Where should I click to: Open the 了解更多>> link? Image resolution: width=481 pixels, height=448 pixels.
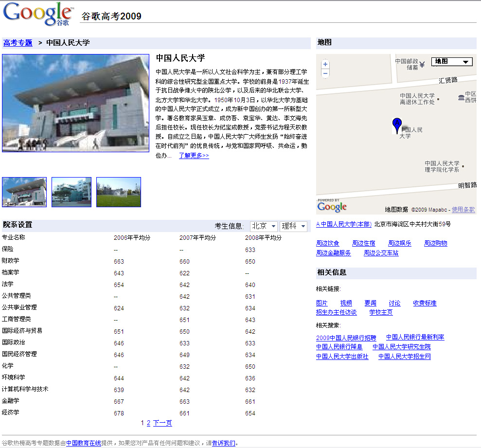[194, 156]
